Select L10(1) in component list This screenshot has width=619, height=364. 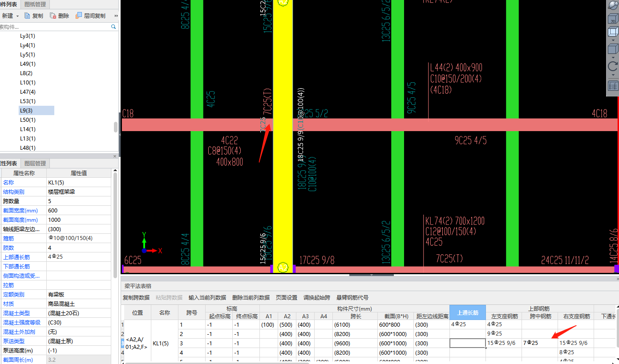tap(28, 83)
